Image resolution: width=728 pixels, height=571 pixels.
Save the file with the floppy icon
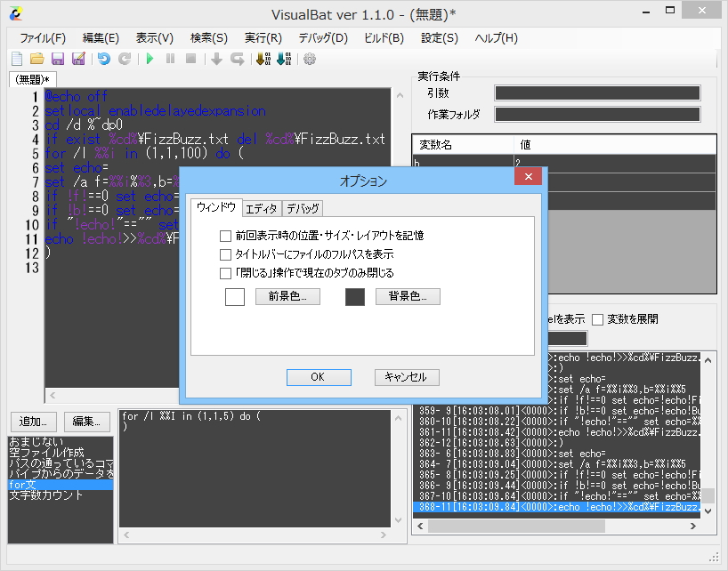(58, 59)
